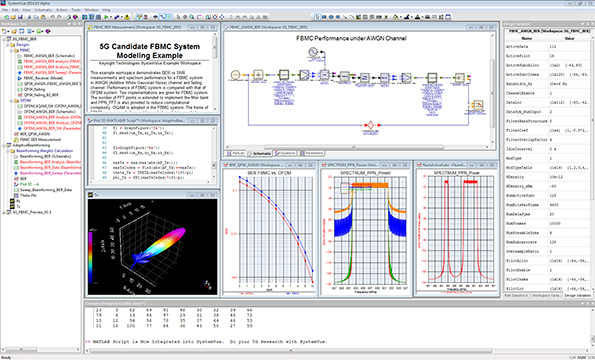Click the Redo arrow icon

pyautogui.click(x=59, y=17)
